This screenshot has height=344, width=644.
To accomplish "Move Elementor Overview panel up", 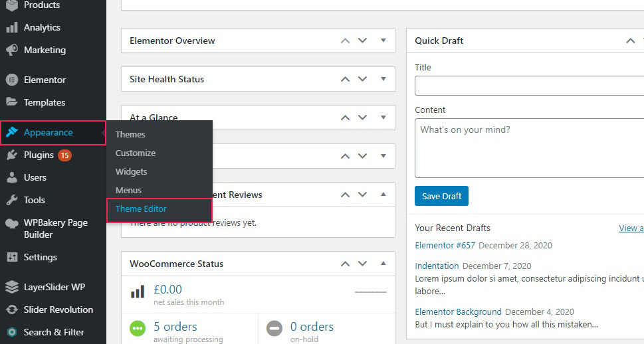I will point(346,41).
